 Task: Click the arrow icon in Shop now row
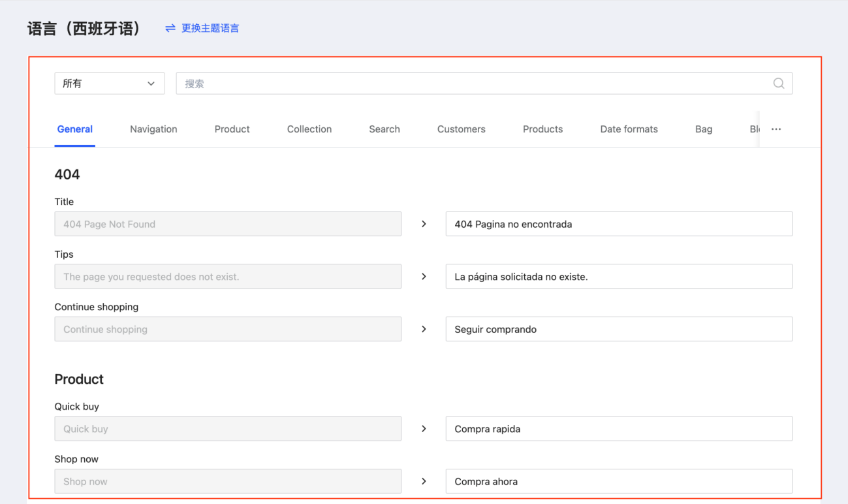[x=424, y=481]
